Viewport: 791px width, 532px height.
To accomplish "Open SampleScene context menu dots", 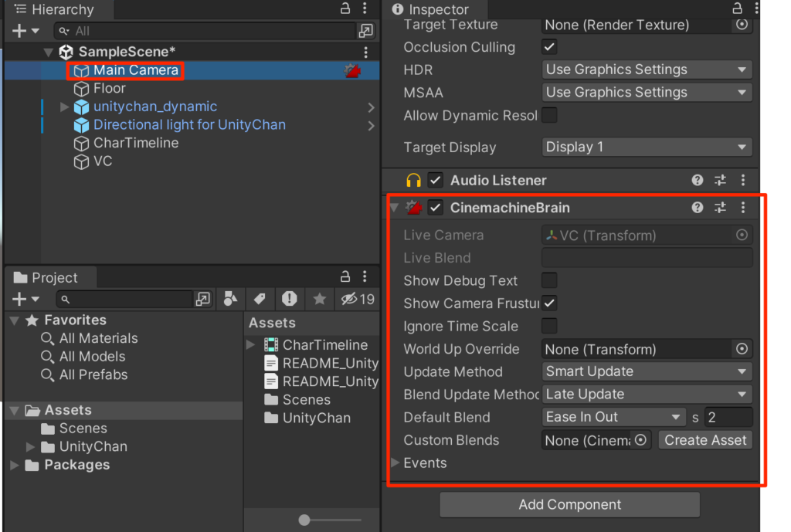I will 365,52.
